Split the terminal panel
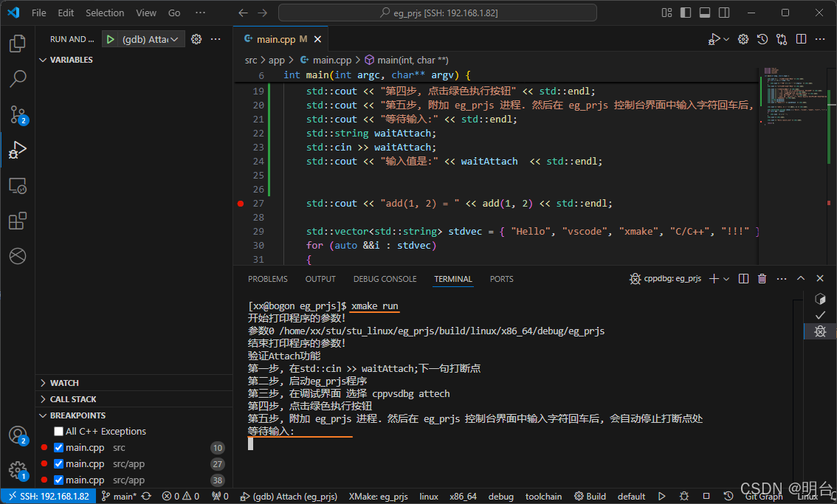 click(x=743, y=279)
